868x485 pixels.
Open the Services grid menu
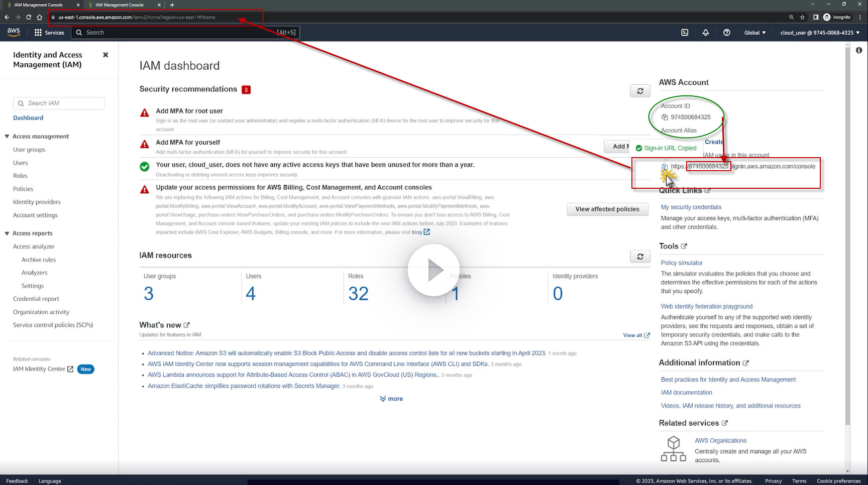click(49, 33)
